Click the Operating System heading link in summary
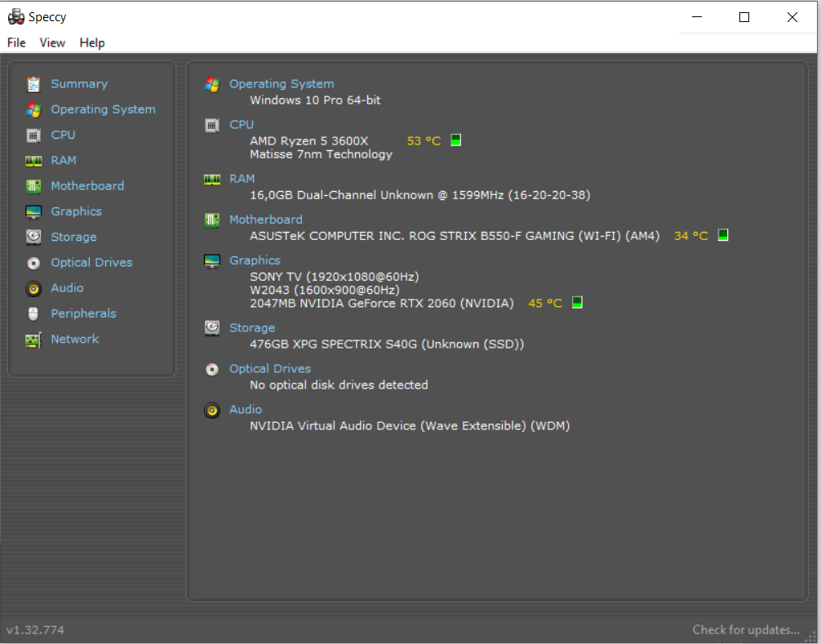Image resolution: width=821 pixels, height=644 pixels. (282, 84)
